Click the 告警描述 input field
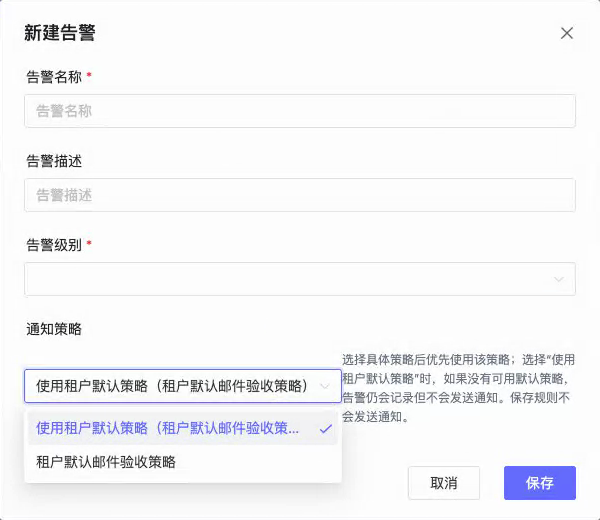This screenshot has height=520, width=600. click(x=300, y=195)
